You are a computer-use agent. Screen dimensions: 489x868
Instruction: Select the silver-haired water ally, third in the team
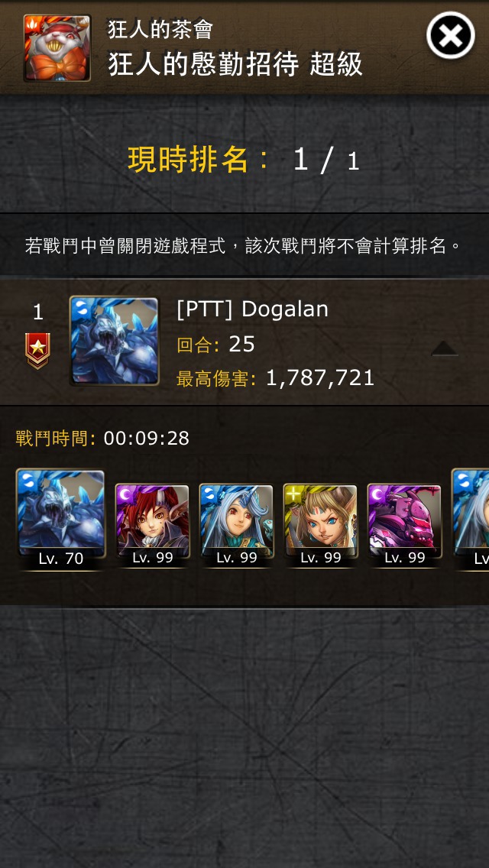coord(236,524)
